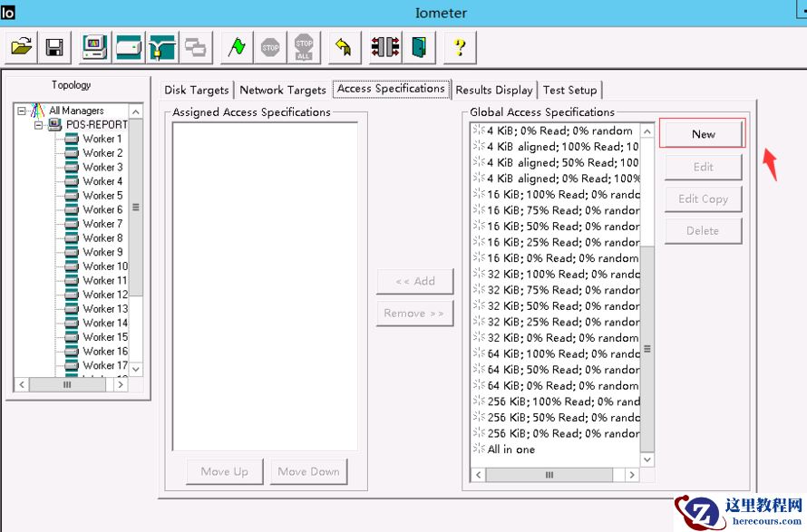Open test configuration file icon

point(21,47)
